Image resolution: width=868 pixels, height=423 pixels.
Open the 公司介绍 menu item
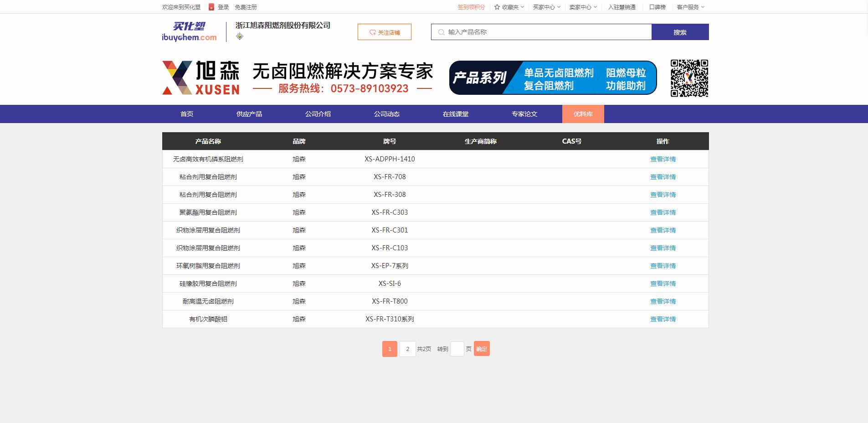point(318,114)
